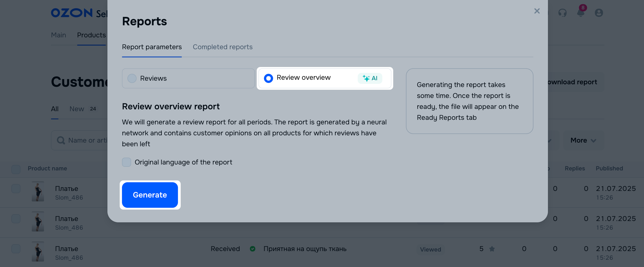The height and width of the screenshot is (267, 644).
Task: Open second Платье product thumbnail
Action: (x=38, y=221)
